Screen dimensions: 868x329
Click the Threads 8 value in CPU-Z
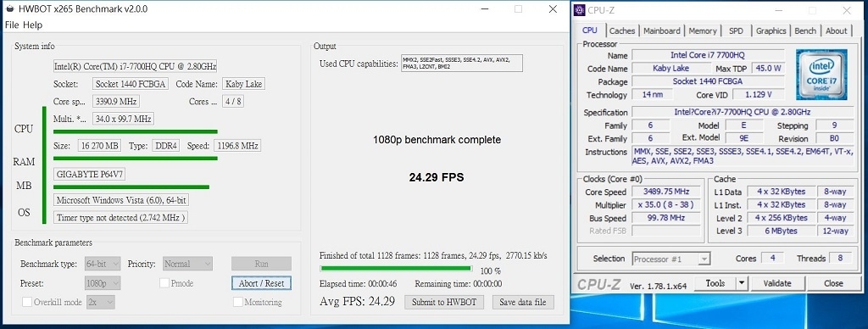tap(840, 259)
